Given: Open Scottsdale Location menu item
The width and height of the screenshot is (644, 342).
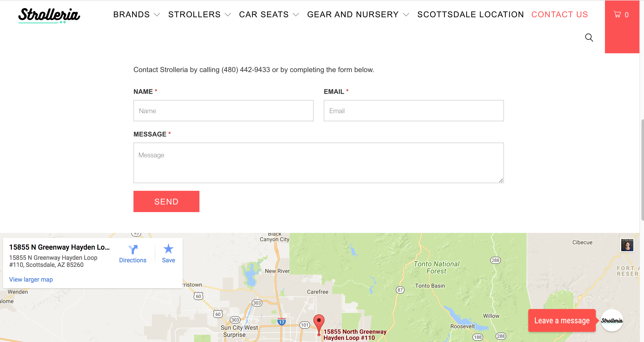Looking at the screenshot, I should coord(470,14).
